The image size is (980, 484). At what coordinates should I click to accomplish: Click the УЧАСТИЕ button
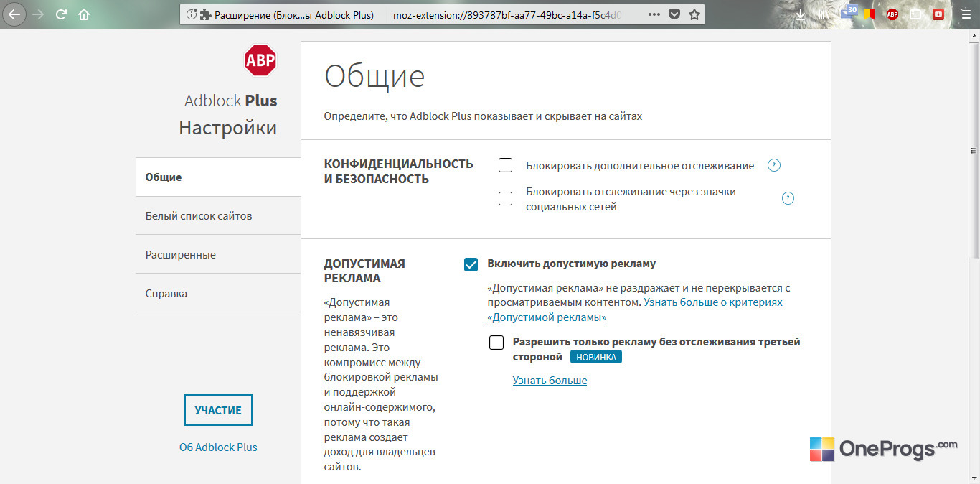tap(218, 410)
